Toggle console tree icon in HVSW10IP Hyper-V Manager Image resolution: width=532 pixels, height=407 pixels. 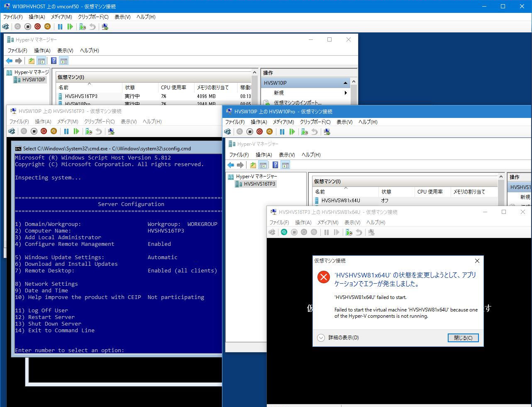pyautogui.click(x=41, y=61)
